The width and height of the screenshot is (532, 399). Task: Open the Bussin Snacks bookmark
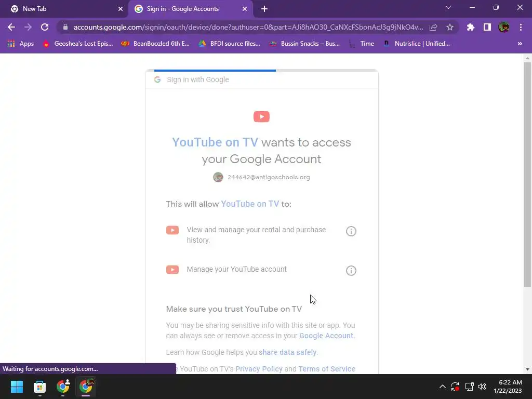click(304, 44)
